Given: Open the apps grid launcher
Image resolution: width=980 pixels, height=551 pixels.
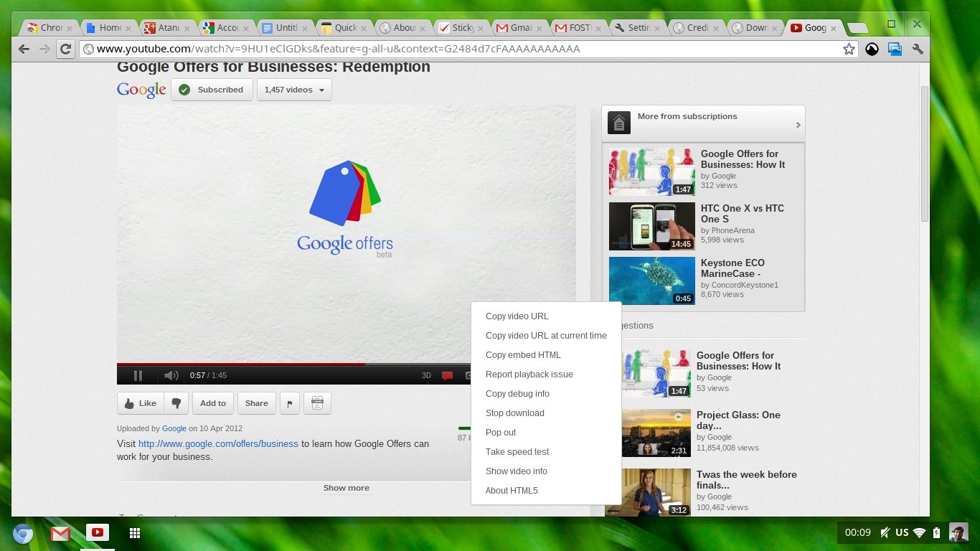Looking at the screenshot, I should [134, 533].
